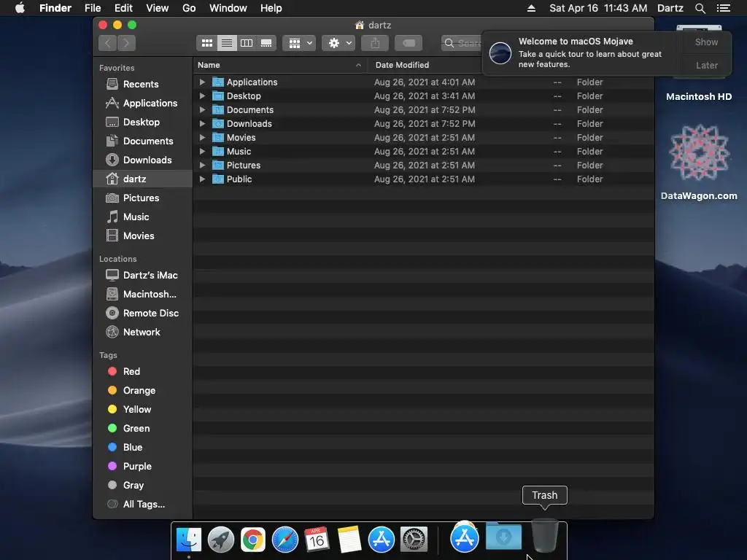Switch Finder to gallery view
747x560 pixels.
click(x=266, y=43)
